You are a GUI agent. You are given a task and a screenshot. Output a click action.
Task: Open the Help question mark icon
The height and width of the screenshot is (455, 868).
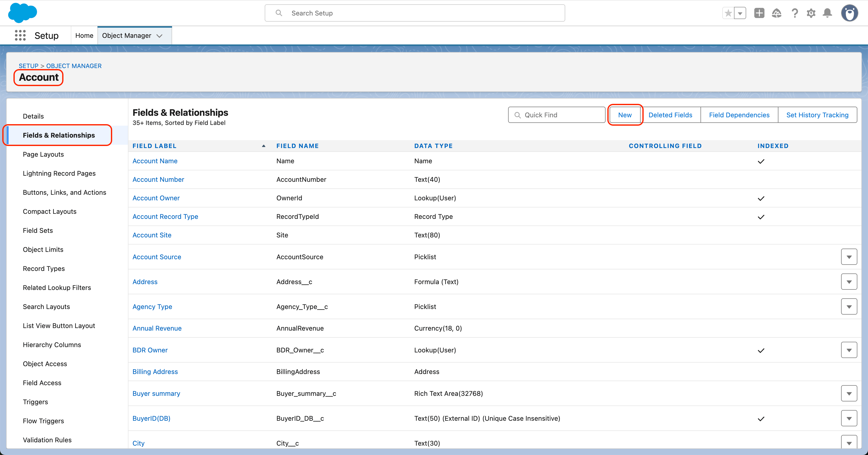(x=795, y=13)
